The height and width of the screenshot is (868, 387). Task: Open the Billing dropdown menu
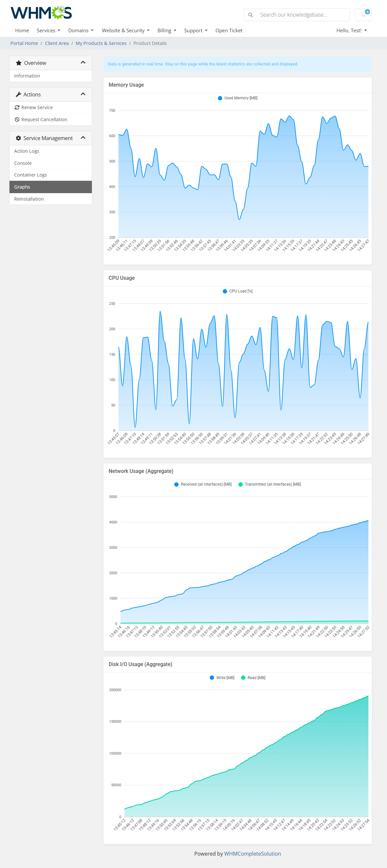pos(166,30)
